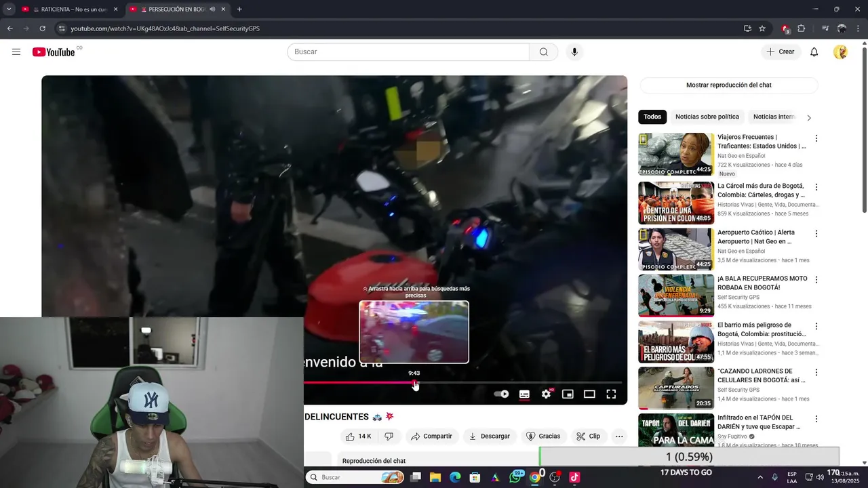Open more actions ellipsis below the video
Screen dimensions: 868x488
point(619,436)
